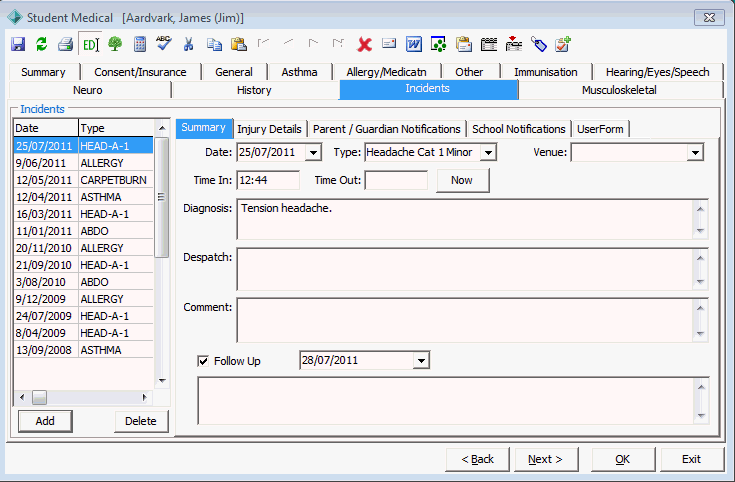Open the incident Date dropdown calendar
The height and width of the screenshot is (482, 735).
pyautogui.click(x=313, y=152)
